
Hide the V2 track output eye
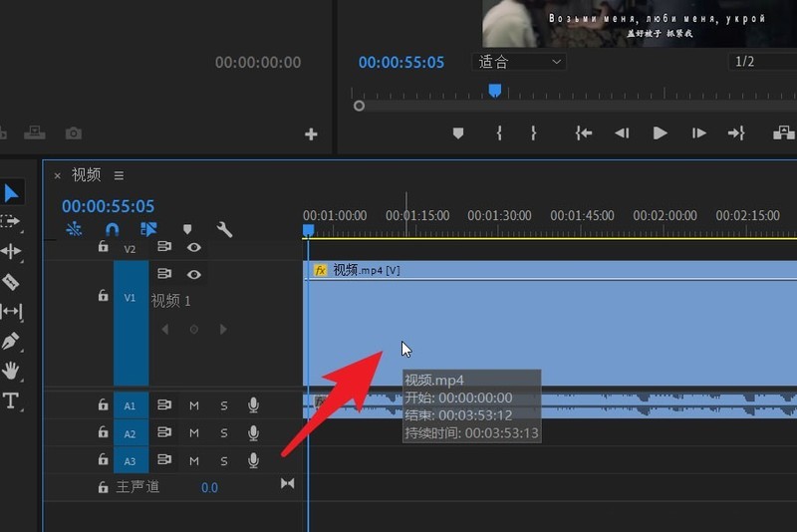click(194, 248)
